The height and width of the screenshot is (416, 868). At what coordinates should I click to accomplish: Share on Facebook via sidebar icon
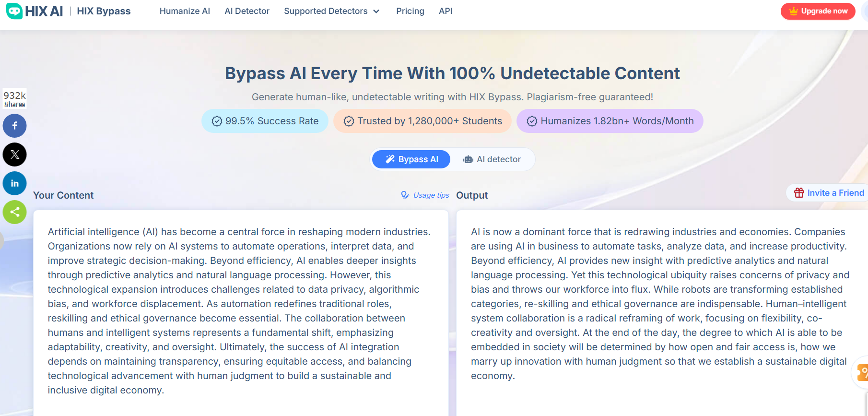15,126
